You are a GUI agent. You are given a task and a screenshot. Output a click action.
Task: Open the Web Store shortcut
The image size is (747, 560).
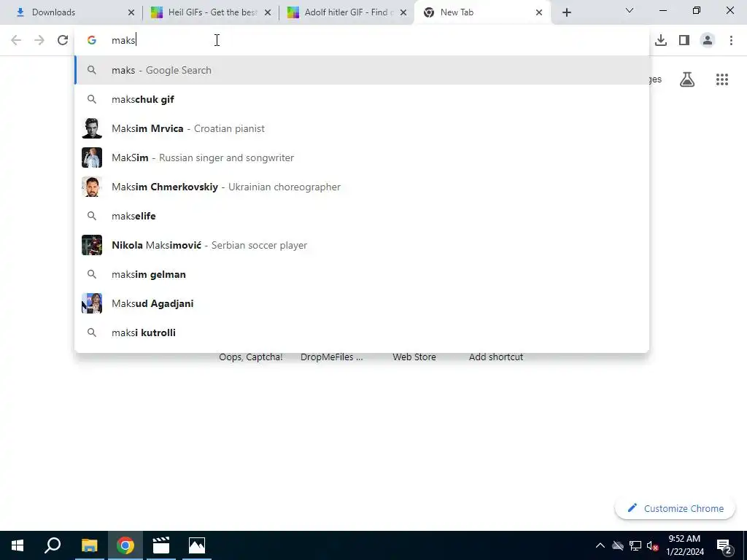pos(414,357)
